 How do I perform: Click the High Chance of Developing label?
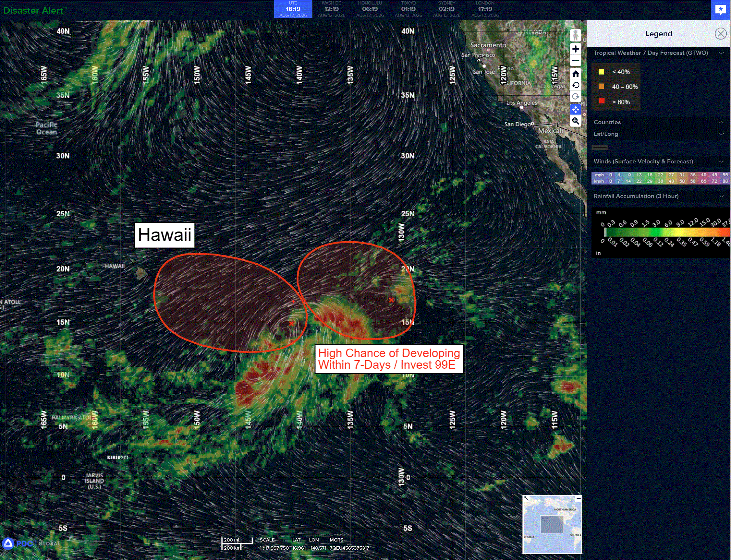pyautogui.click(x=389, y=359)
